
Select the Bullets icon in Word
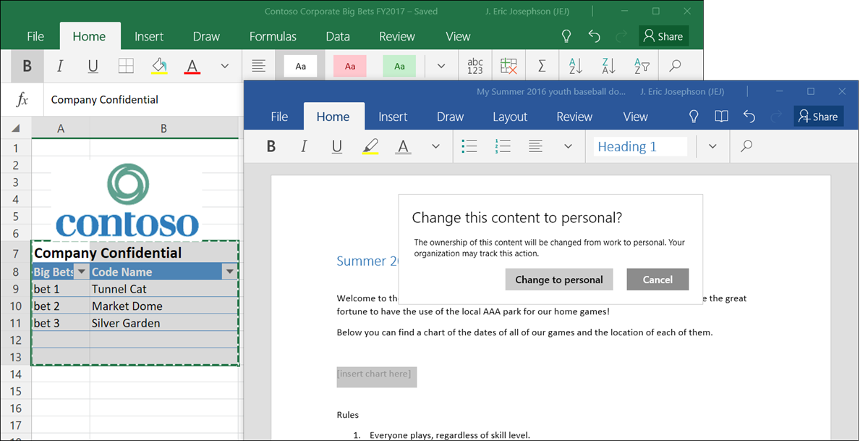pos(469,146)
